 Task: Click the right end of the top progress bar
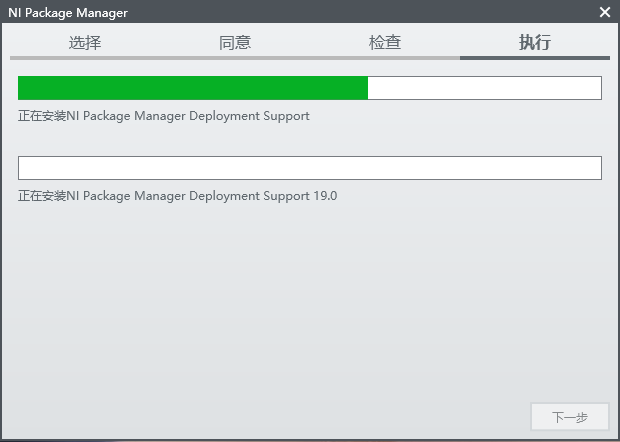[595, 88]
